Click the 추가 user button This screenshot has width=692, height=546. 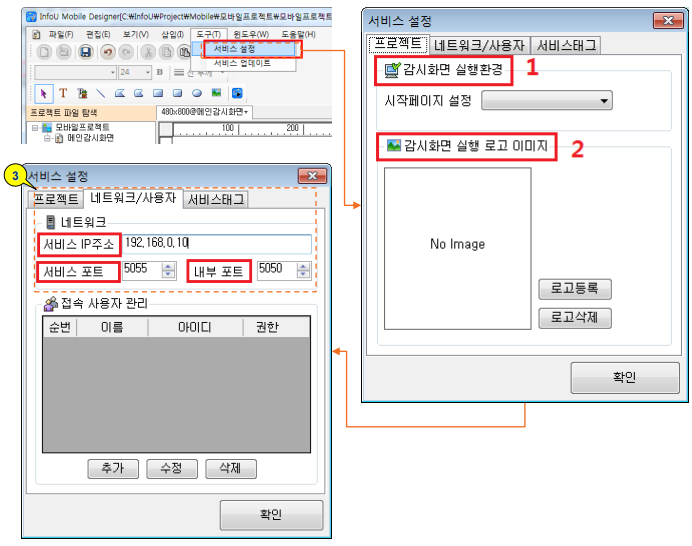coord(113,468)
